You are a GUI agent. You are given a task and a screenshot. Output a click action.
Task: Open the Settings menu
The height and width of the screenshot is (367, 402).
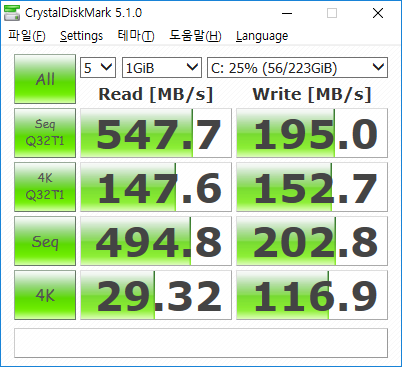pyautogui.click(x=81, y=36)
